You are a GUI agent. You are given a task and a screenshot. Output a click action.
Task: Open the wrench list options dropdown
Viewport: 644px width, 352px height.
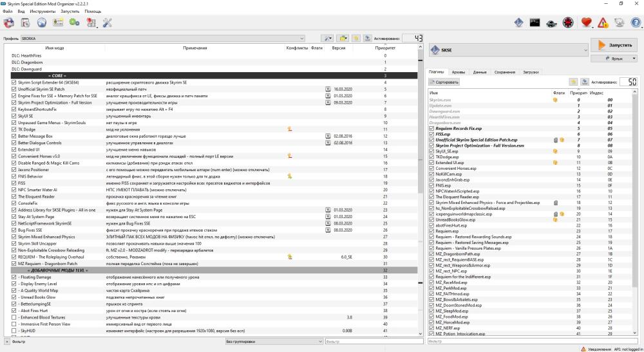(328, 38)
